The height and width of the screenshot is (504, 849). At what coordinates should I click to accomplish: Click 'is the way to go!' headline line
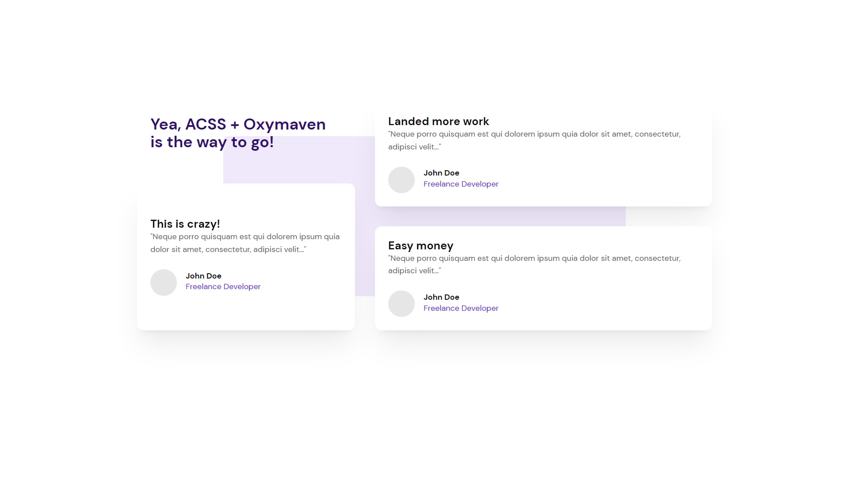(x=212, y=142)
